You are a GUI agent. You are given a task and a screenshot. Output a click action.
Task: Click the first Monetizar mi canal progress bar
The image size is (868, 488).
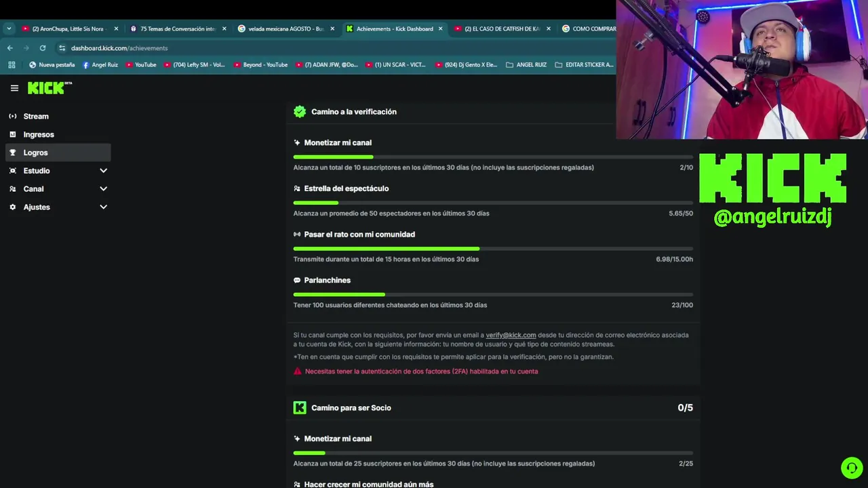coord(493,157)
